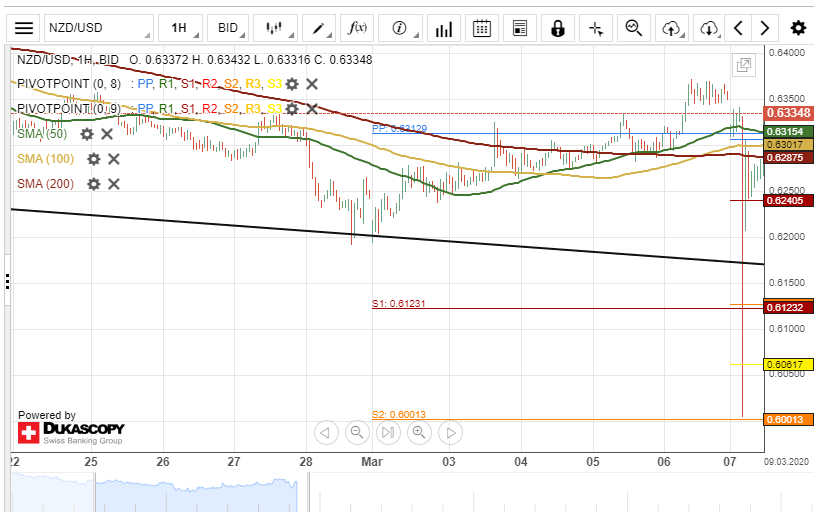Screen dimensions: 818x521
Task: Click the 0.62875 price tag
Action: tap(788, 157)
